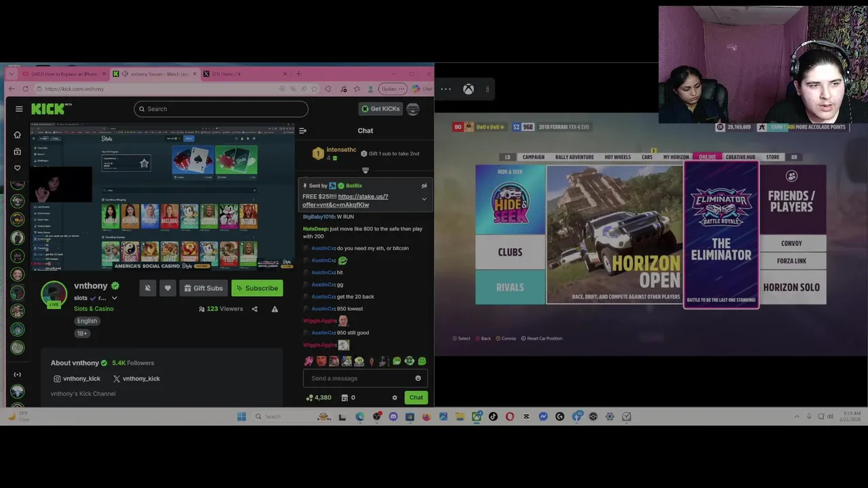Select the Cars tab in Forza
868x488 pixels.
(647, 157)
